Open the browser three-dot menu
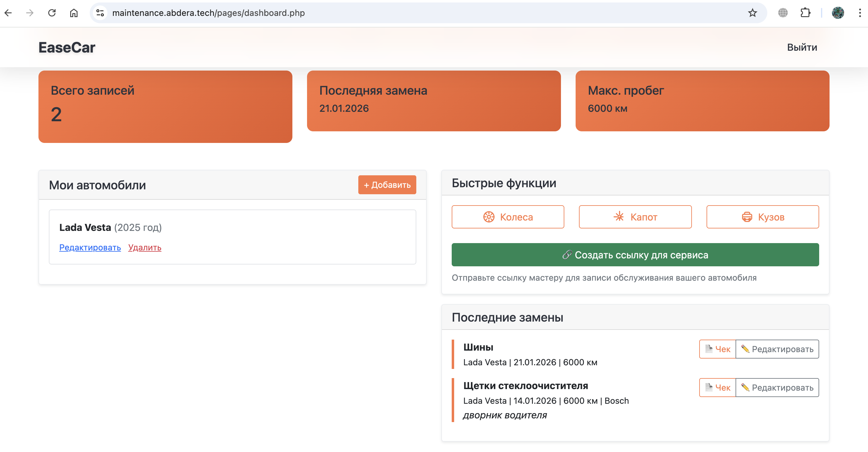The height and width of the screenshot is (452, 868). 859,13
